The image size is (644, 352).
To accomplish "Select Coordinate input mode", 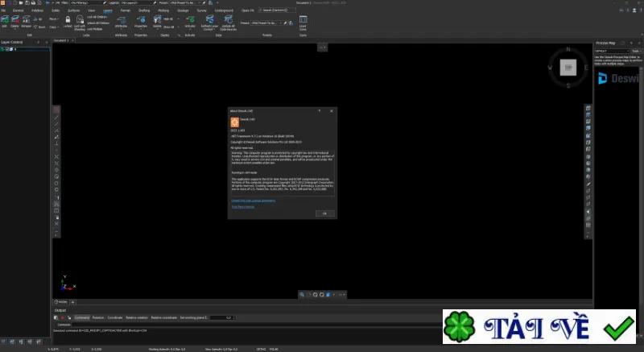I will point(115,317).
